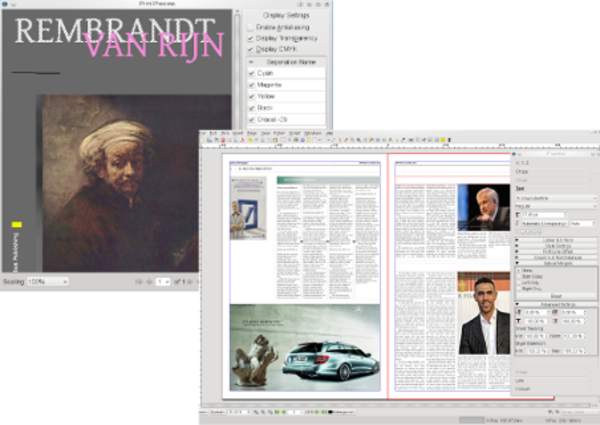This screenshot has height=425, width=600.
Task: Open the font family dropdown in Properties
Action: tap(556, 198)
